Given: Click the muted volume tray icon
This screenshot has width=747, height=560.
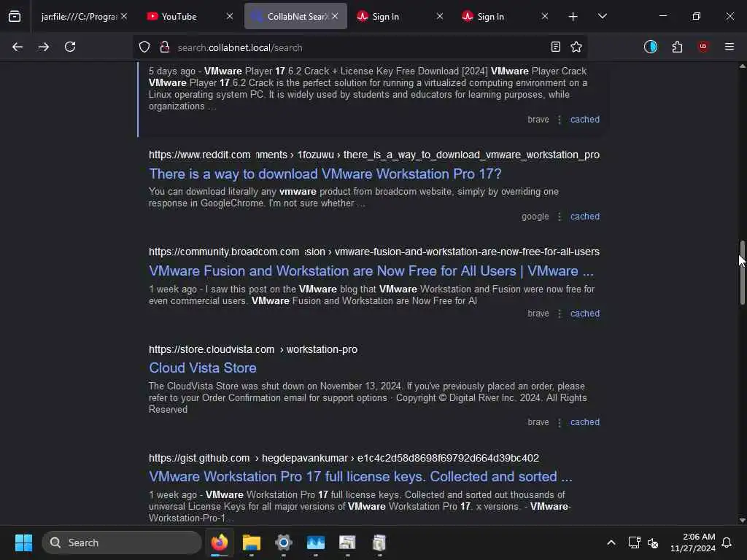Looking at the screenshot, I should click(x=653, y=542).
